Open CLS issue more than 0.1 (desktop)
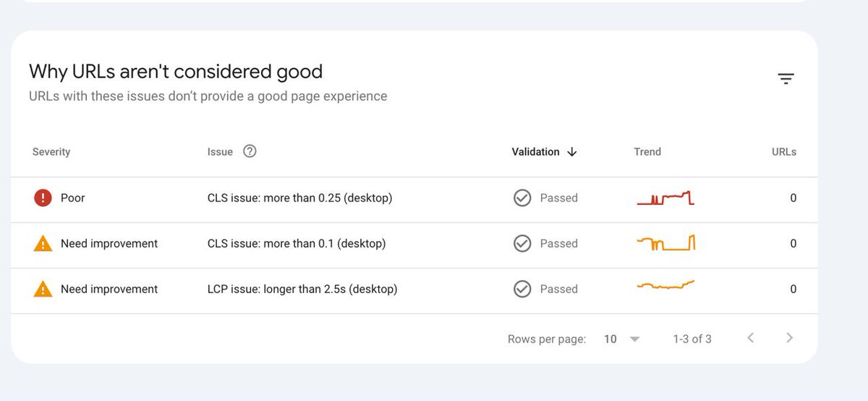This screenshot has height=401, width=868. point(296,244)
